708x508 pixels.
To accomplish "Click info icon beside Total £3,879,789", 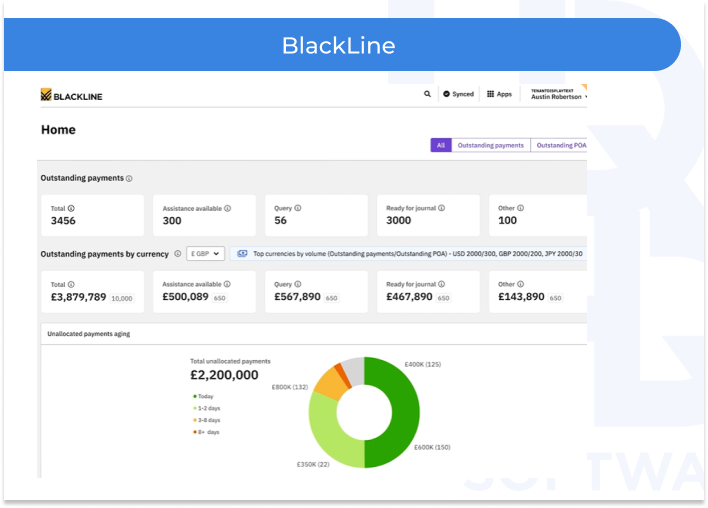I will click(x=71, y=284).
